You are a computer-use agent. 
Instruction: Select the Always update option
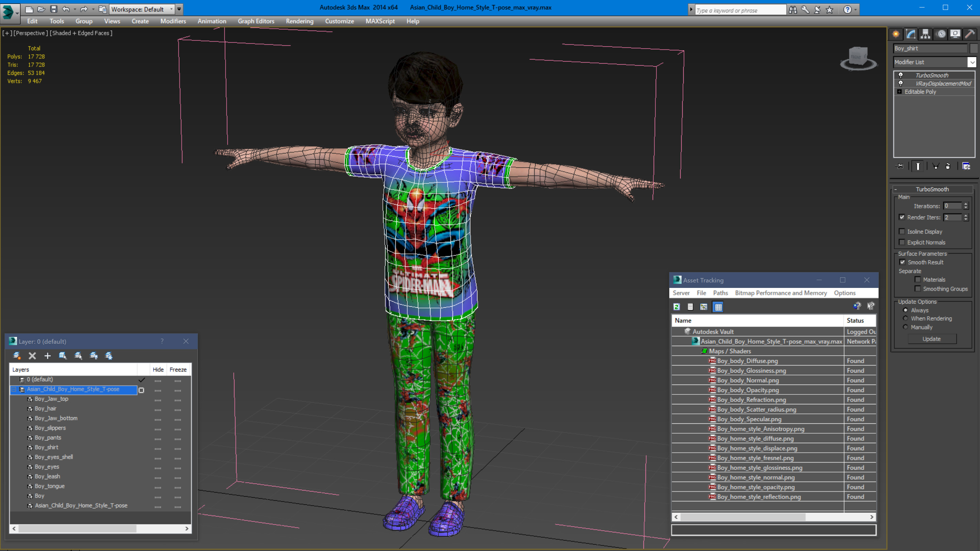tap(905, 310)
